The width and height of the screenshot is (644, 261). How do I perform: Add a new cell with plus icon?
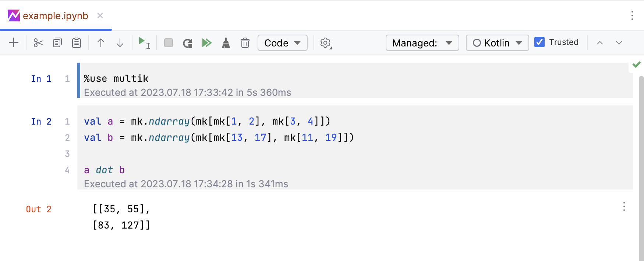(14, 43)
